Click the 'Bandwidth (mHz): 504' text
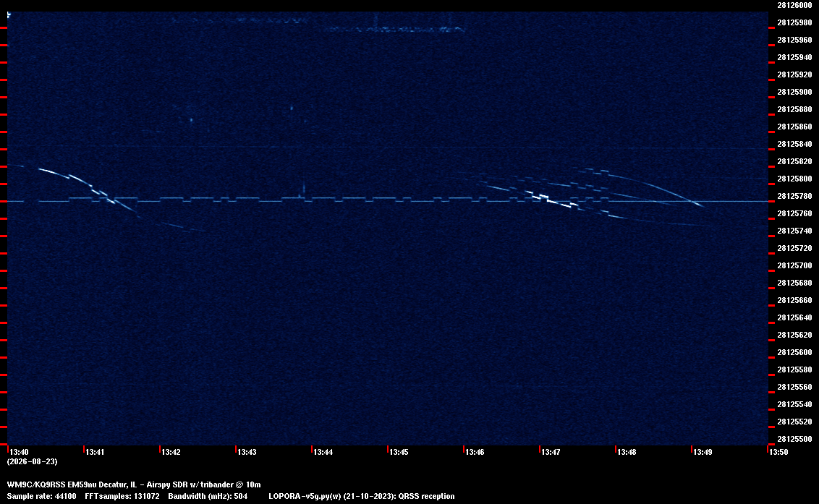 pos(208,496)
